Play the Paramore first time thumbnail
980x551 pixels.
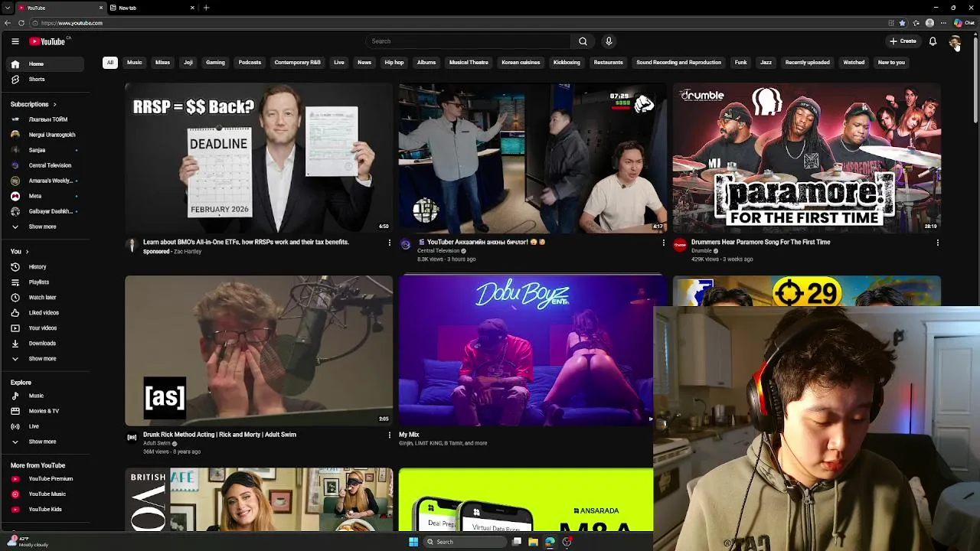pos(806,158)
